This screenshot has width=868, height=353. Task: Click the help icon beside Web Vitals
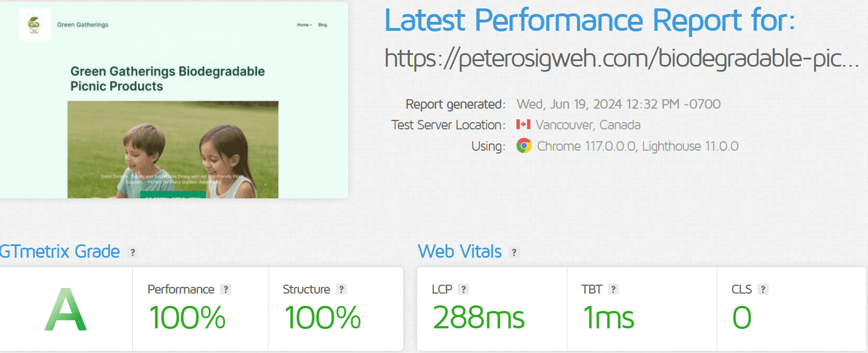(x=514, y=252)
